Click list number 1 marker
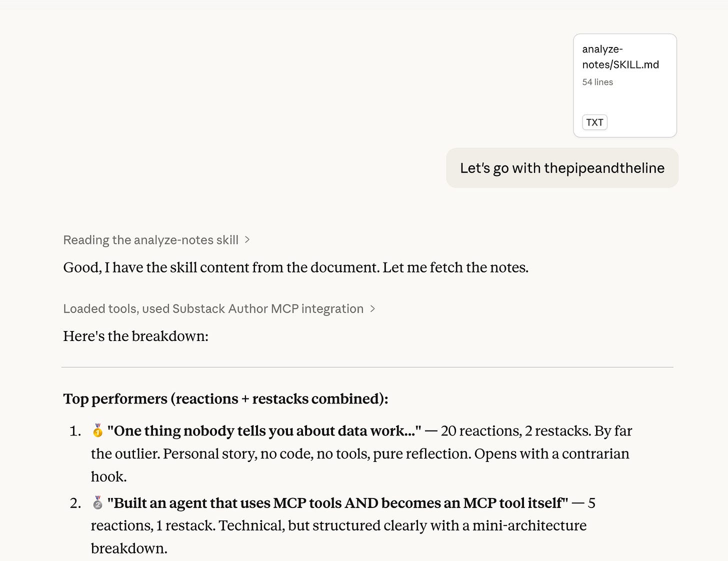This screenshot has width=728, height=561. pyautogui.click(x=75, y=431)
